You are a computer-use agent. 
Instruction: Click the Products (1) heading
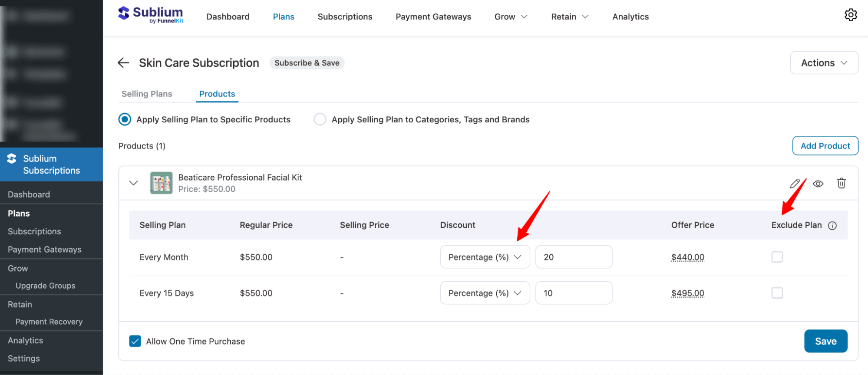point(142,146)
